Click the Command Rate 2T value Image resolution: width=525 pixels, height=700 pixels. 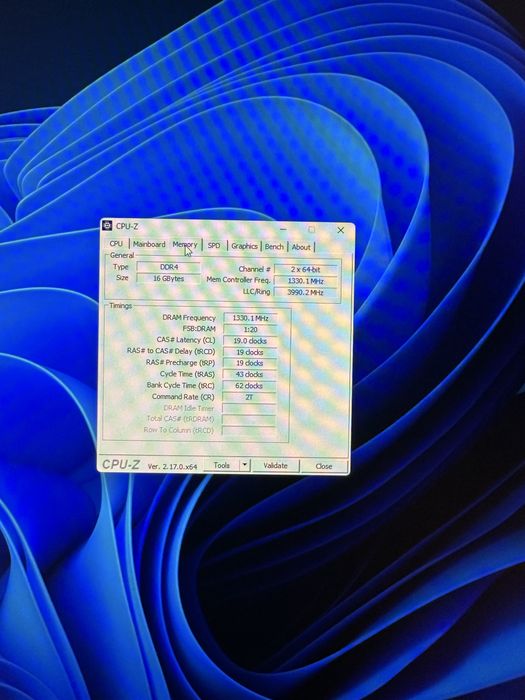pyautogui.click(x=249, y=396)
